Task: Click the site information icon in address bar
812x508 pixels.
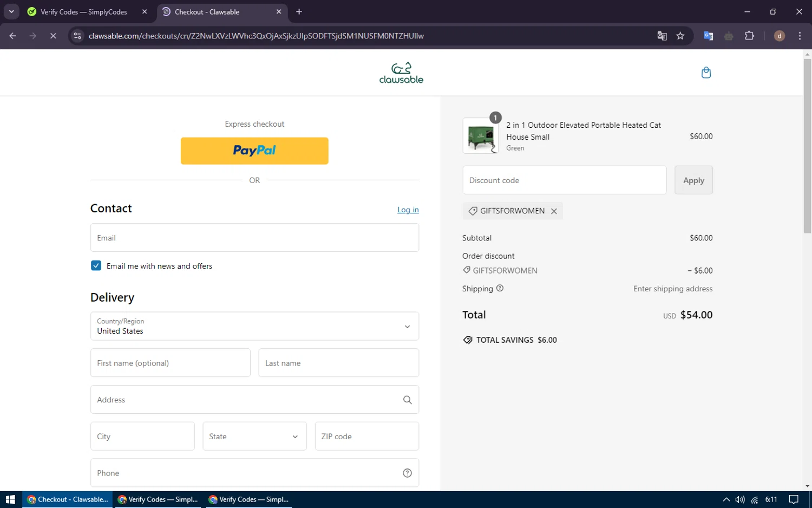Action: 77,36
